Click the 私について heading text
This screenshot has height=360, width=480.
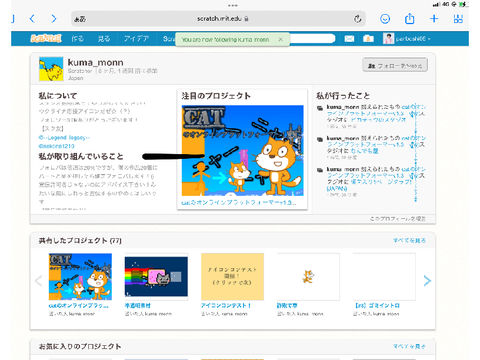point(58,96)
